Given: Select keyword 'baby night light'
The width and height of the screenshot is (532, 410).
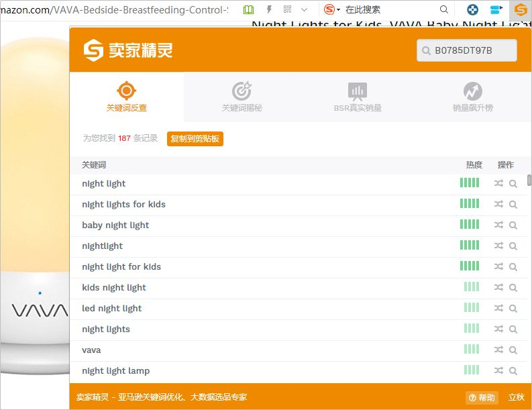Looking at the screenshot, I should tap(115, 225).
